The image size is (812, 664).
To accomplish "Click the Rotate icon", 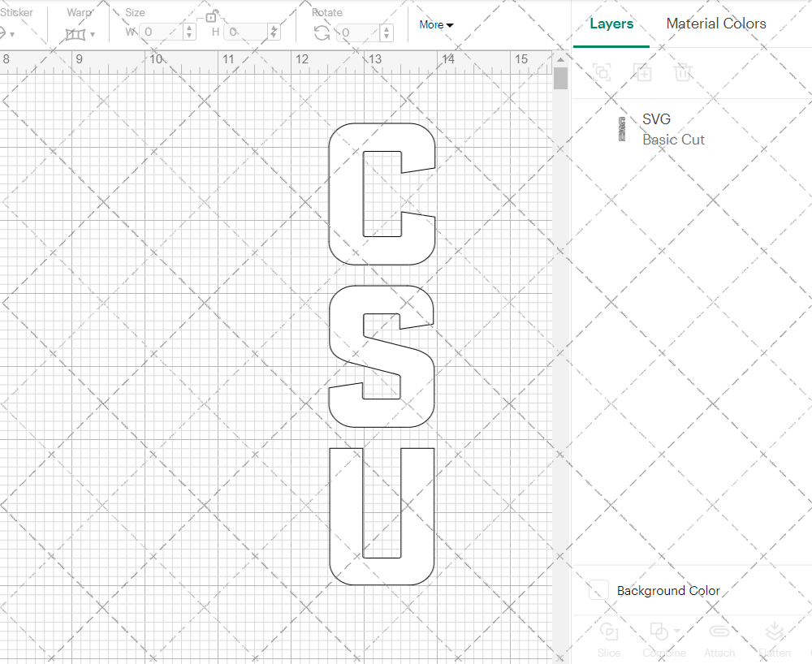I will pos(322,33).
